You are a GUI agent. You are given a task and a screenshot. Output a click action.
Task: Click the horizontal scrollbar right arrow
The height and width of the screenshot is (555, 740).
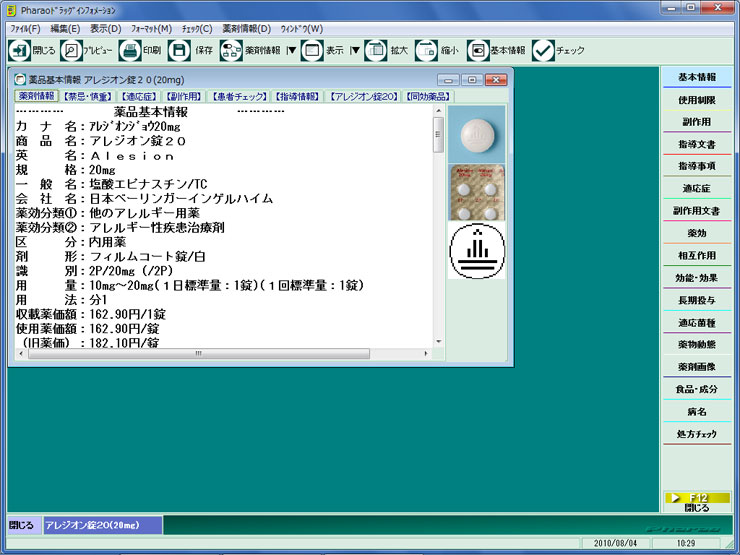click(426, 353)
